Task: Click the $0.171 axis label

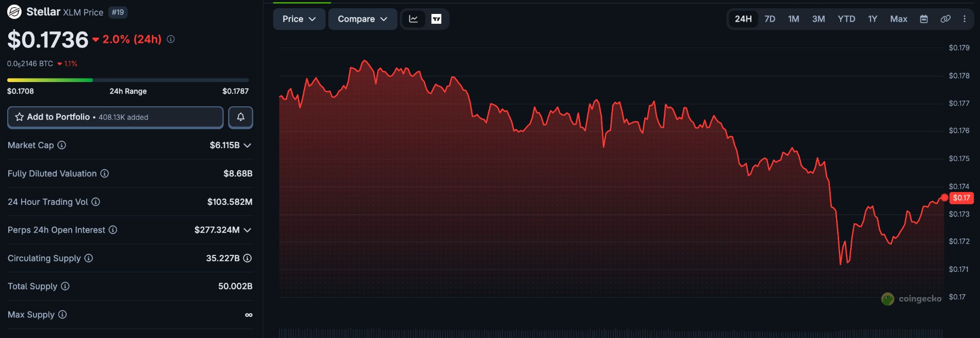Action: (x=959, y=269)
